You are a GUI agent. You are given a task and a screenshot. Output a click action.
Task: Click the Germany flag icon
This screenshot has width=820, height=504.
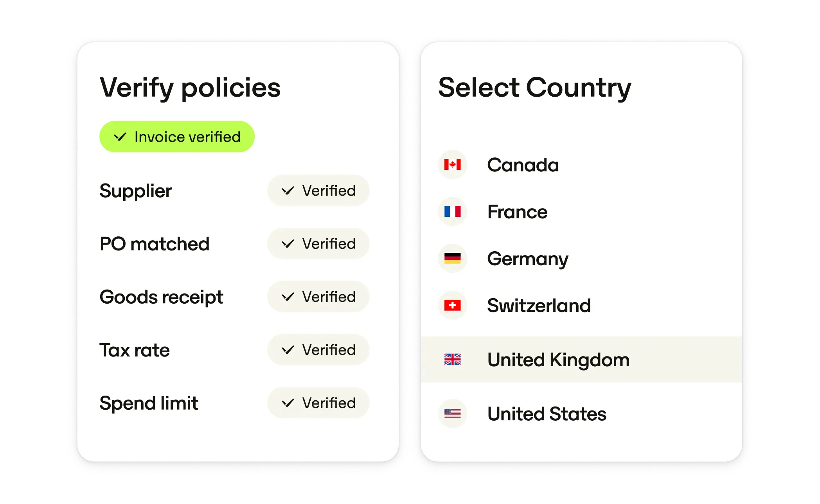[x=453, y=258]
